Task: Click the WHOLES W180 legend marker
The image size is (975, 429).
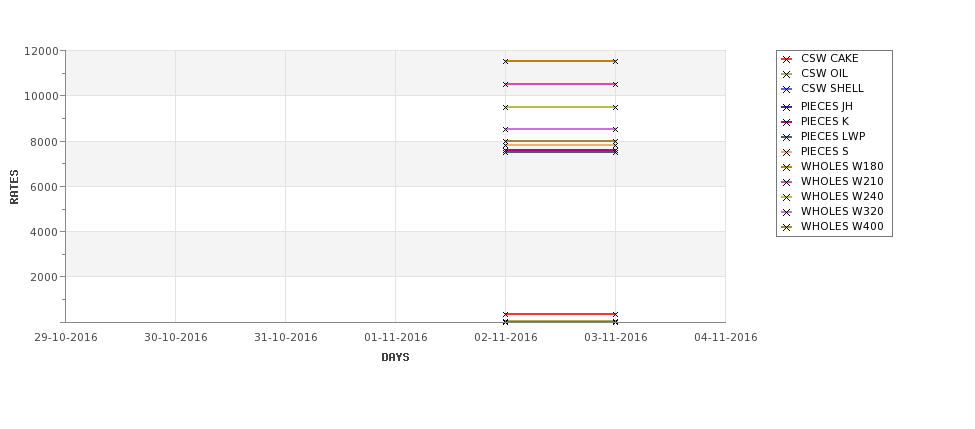Action: pyautogui.click(x=786, y=167)
